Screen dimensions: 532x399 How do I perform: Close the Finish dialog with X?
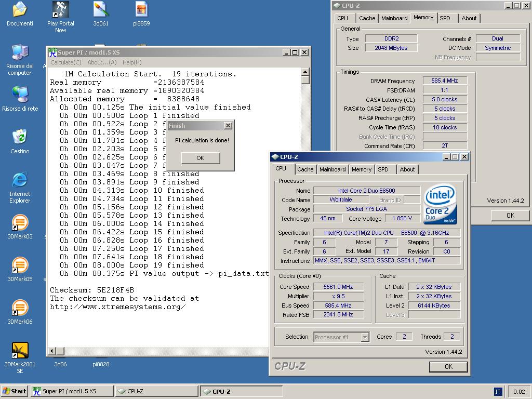coord(228,126)
